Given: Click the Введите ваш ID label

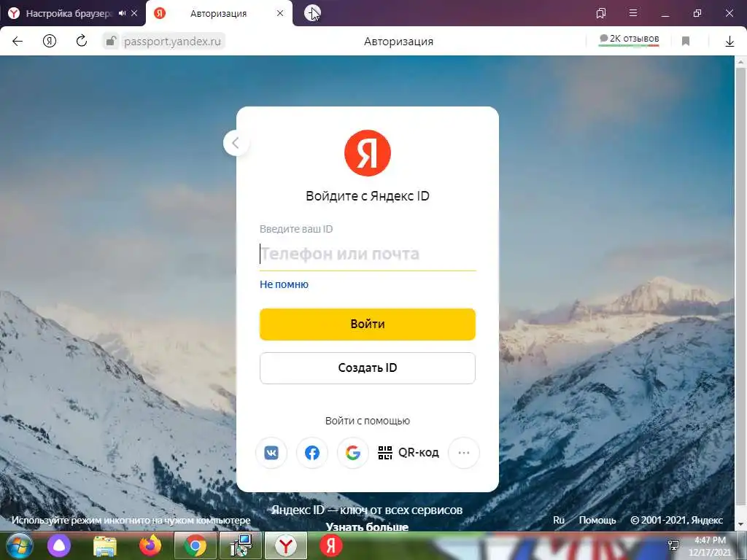Looking at the screenshot, I should click(x=296, y=229).
